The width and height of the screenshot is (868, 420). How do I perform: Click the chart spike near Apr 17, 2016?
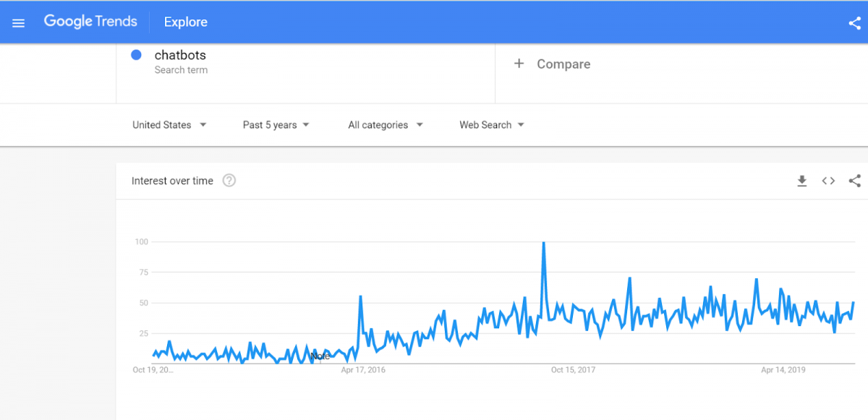click(x=360, y=296)
